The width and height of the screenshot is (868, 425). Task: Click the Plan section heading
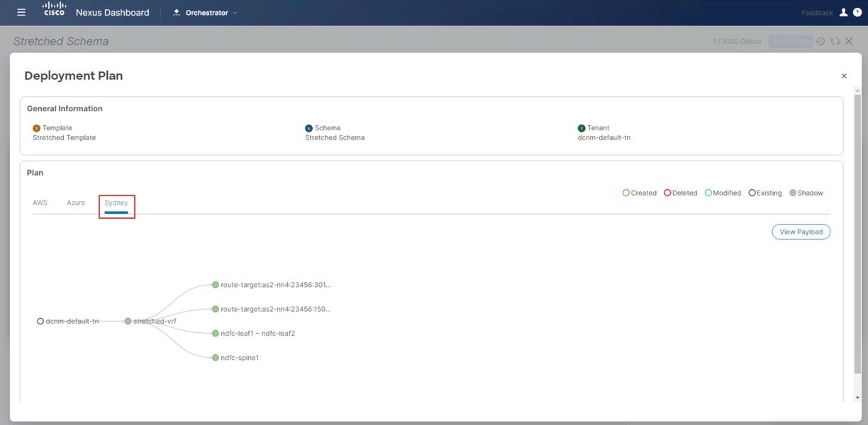(x=35, y=172)
